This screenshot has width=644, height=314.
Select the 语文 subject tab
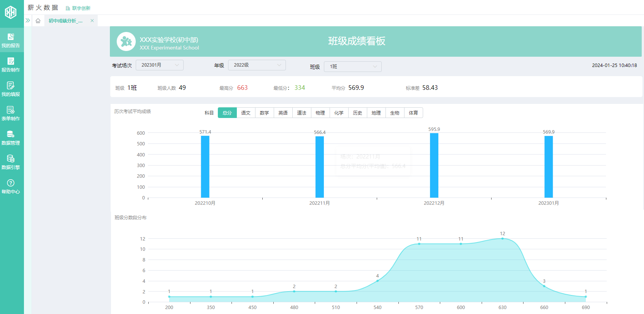(x=246, y=113)
